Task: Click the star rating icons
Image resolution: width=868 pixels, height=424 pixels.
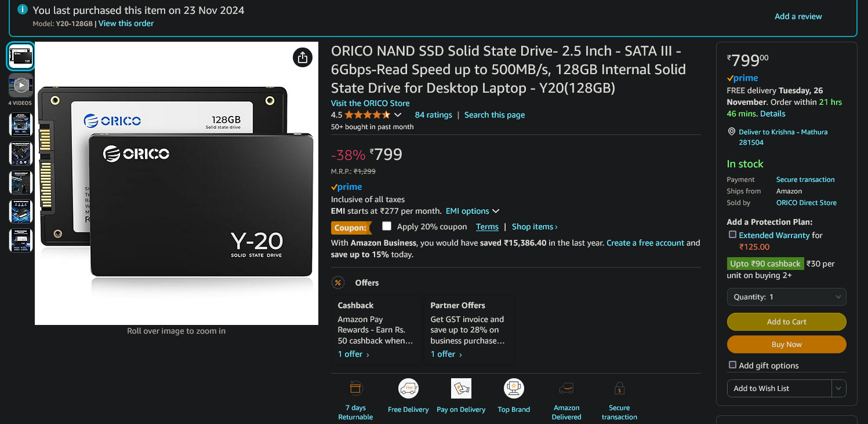Action: [368, 115]
